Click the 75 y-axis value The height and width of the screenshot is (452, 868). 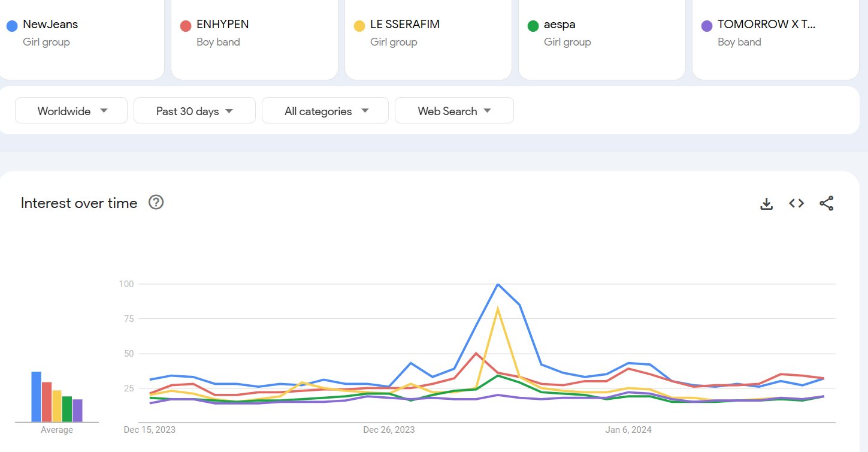129,318
